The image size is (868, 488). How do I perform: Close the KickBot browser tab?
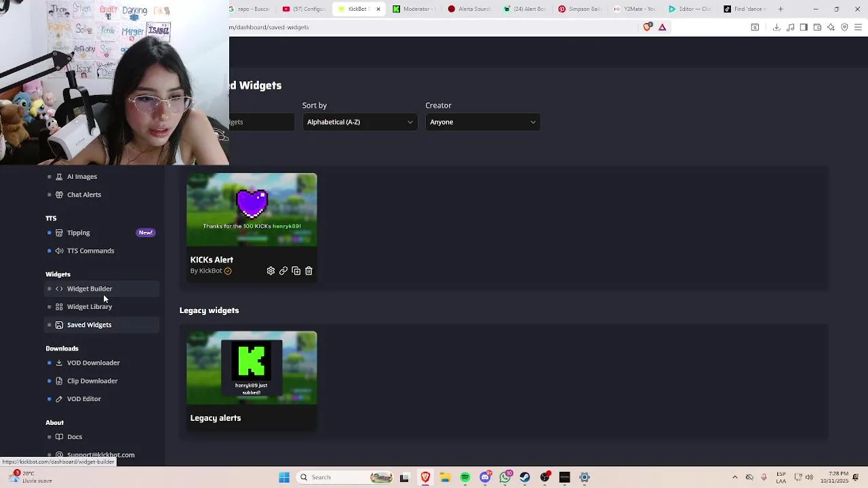(378, 9)
